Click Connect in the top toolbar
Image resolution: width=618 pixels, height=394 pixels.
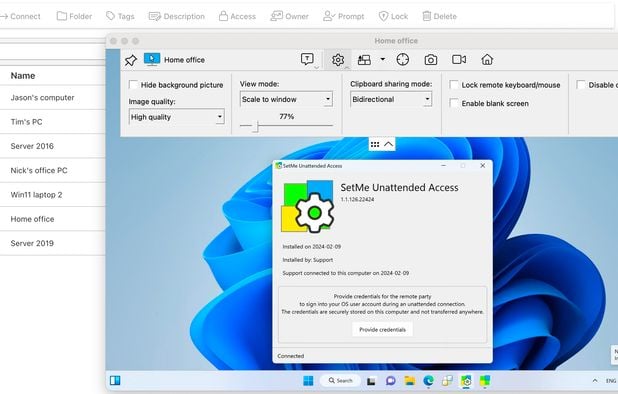pos(20,16)
